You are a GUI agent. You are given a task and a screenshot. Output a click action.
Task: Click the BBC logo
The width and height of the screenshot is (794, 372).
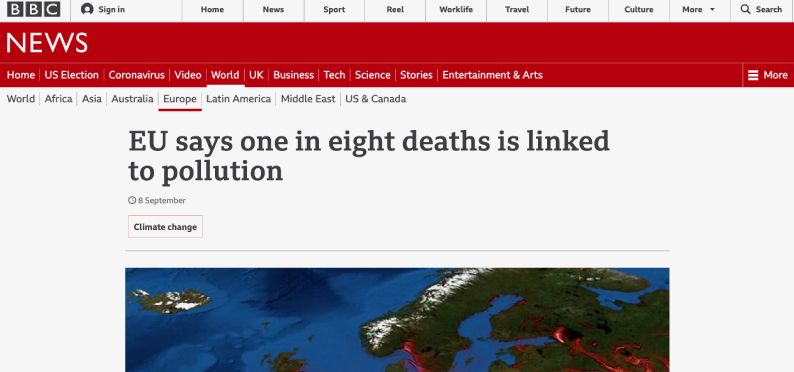[33, 9]
